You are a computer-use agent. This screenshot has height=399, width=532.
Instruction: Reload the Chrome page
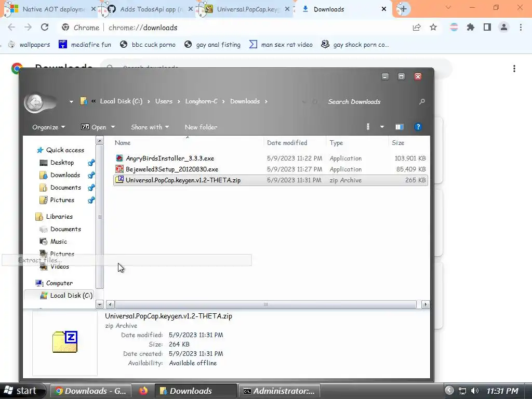45,27
